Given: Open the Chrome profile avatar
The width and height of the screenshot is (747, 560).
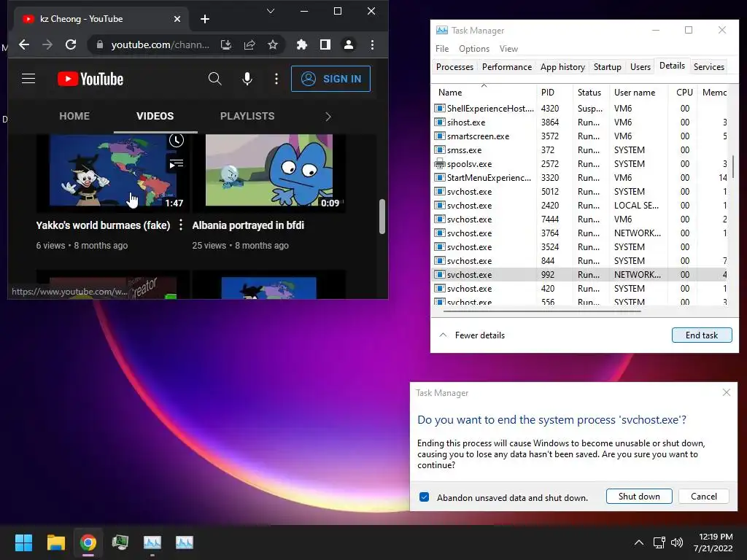Looking at the screenshot, I should (x=348, y=44).
